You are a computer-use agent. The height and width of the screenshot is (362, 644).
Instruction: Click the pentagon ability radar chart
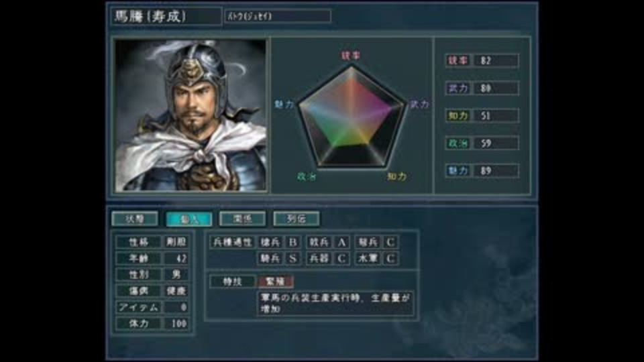351,117
